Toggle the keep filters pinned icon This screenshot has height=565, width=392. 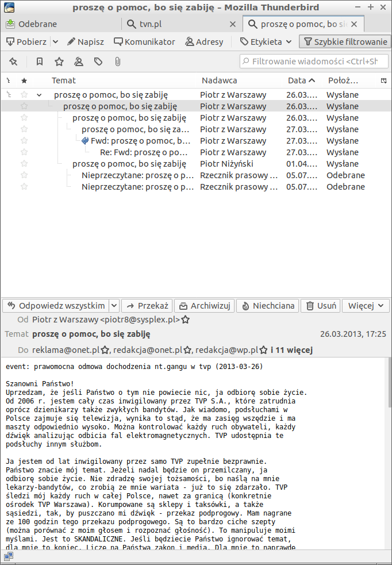(x=13, y=62)
